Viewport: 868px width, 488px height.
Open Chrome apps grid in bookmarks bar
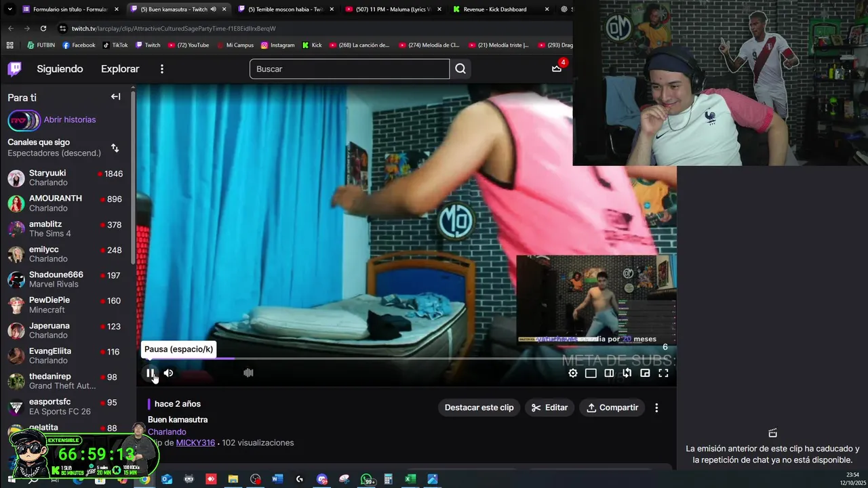(x=9, y=45)
